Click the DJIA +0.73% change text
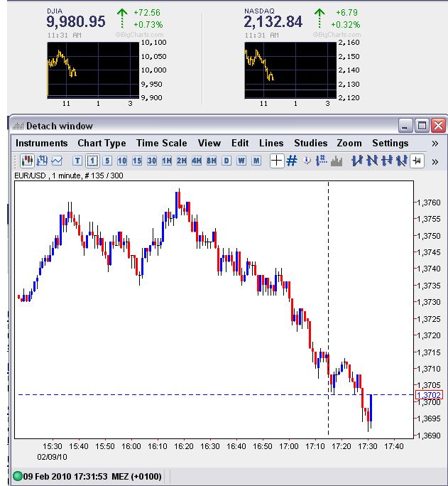This screenshot has height=486, width=448. pyautogui.click(x=148, y=24)
